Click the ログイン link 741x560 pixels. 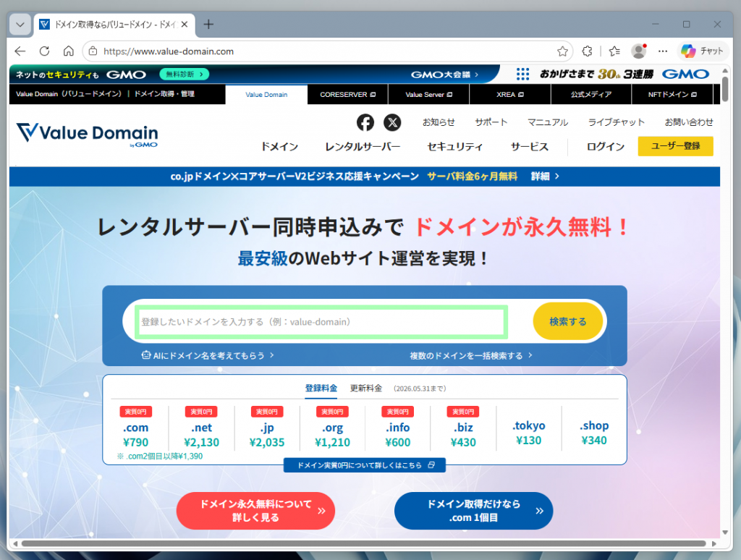(606, 147)
